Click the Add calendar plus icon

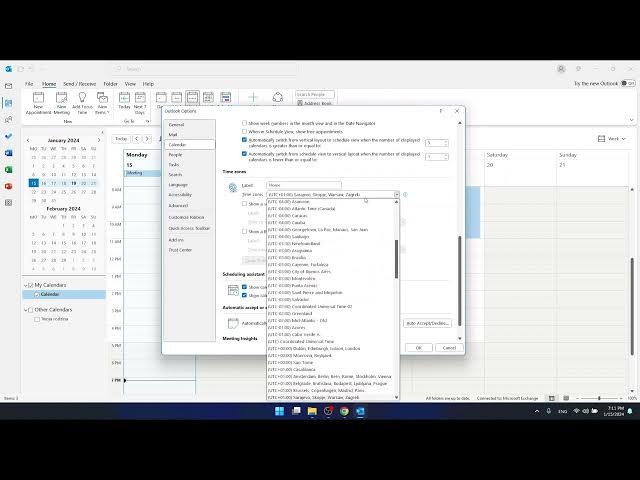pos(253,97)
